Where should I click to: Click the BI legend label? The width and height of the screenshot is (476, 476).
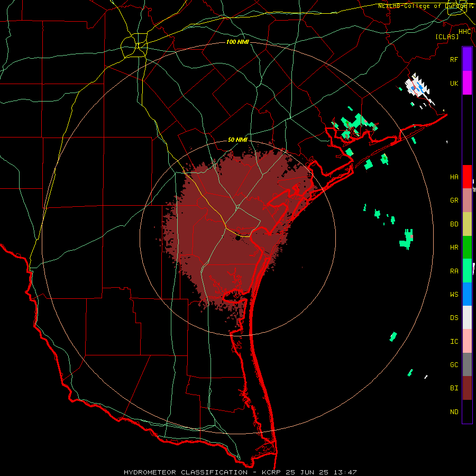(x=454, y=388)
